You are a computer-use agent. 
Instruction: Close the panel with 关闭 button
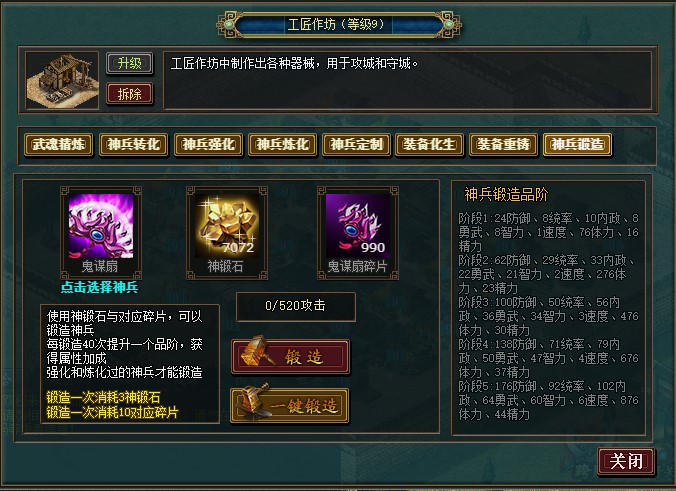point(626,461)
